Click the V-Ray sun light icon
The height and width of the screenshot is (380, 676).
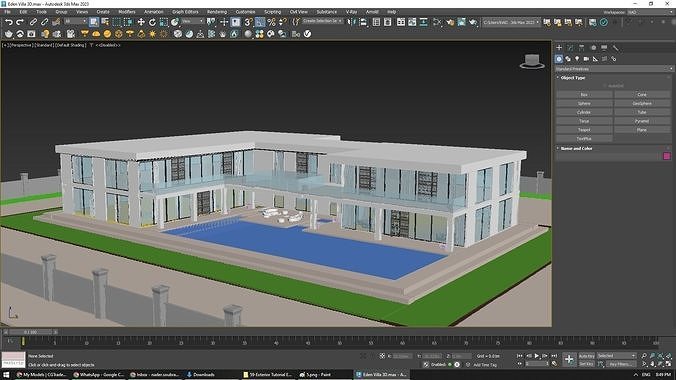tap(152, 34)
